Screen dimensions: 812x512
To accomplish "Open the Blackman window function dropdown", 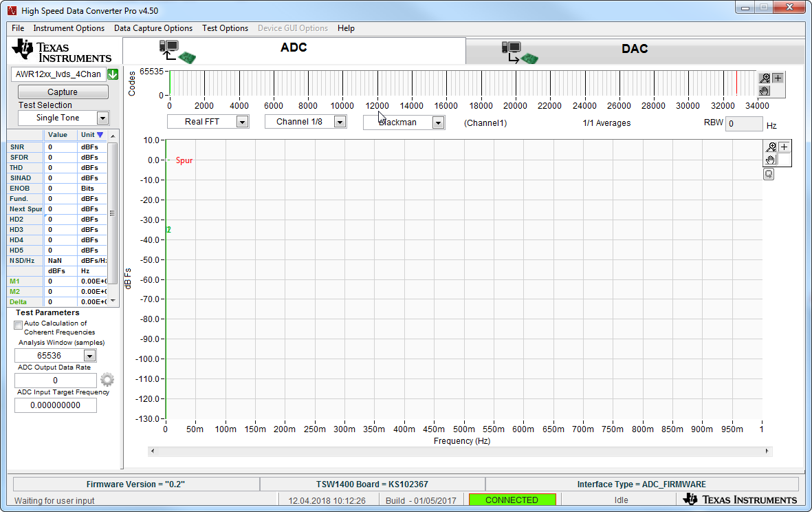I will (438, 122).
